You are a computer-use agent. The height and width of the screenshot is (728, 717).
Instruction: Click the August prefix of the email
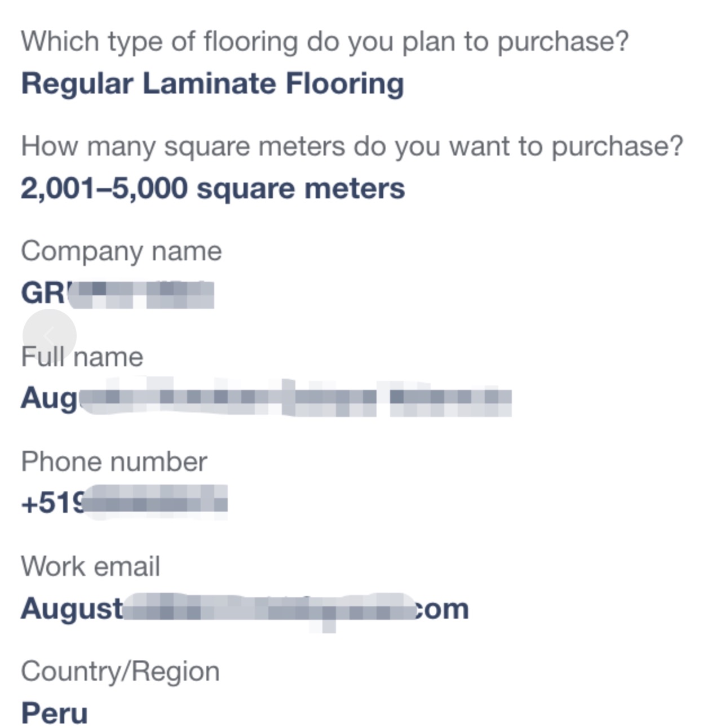click(x=72, y=609)
